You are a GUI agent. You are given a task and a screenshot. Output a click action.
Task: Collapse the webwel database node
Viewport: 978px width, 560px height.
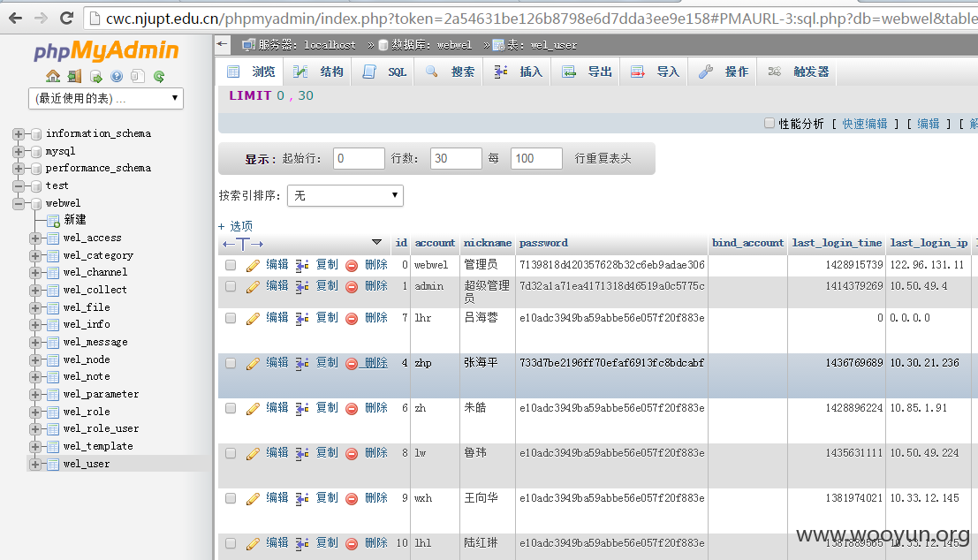(18, 203)
